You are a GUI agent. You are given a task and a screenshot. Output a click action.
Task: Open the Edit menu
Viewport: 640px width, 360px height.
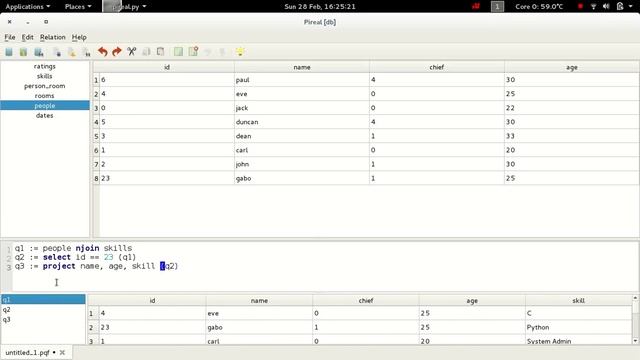click(x=27, y=37)
